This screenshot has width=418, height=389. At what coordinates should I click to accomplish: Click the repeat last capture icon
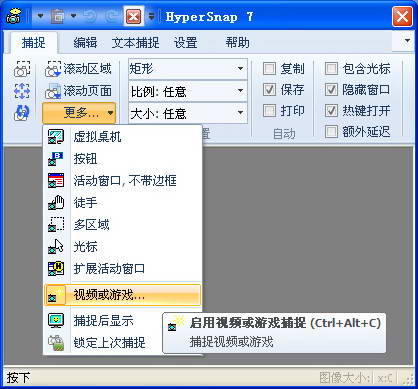[x=22, y=113]
